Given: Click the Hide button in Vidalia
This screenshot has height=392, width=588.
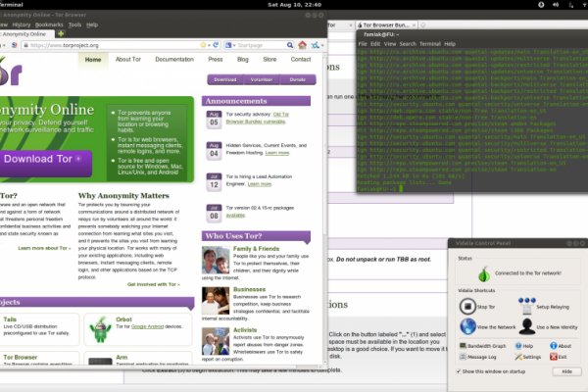Looking at the screenshot, I should 566,372.
